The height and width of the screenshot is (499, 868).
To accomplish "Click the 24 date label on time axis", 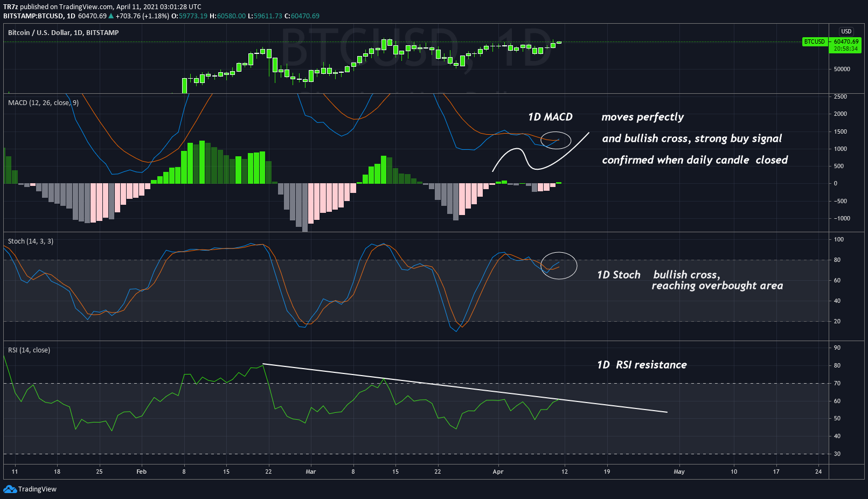I will 818,472.
